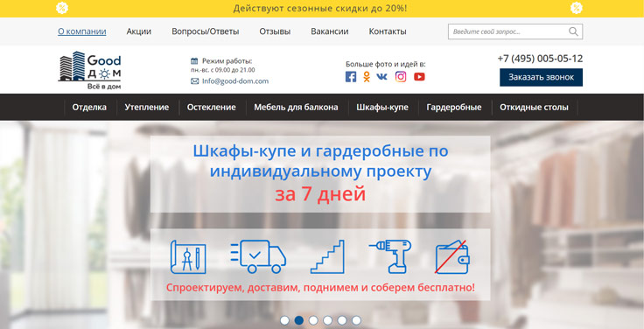
Task: Open the Instagram icon
Action: pyautogui.click(x=401, y=77)
